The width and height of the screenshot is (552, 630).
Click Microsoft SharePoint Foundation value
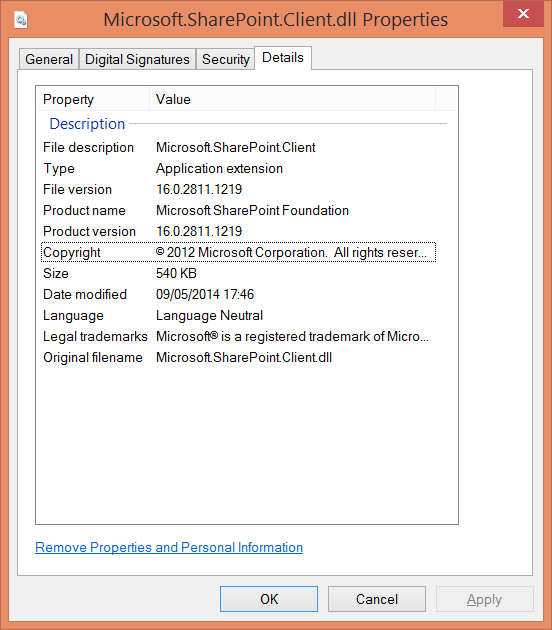pyautogui.click(x=252, y=210)
